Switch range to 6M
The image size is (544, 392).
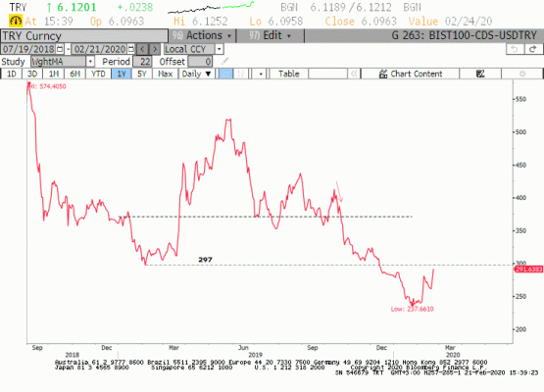74,73
